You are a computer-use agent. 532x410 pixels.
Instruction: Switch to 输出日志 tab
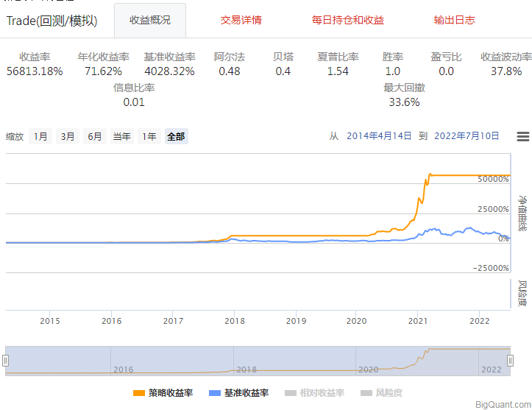pos(454,20)
